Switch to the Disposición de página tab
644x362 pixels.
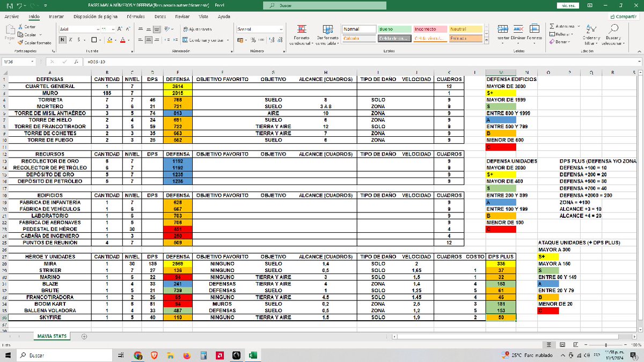click(96, 17)
